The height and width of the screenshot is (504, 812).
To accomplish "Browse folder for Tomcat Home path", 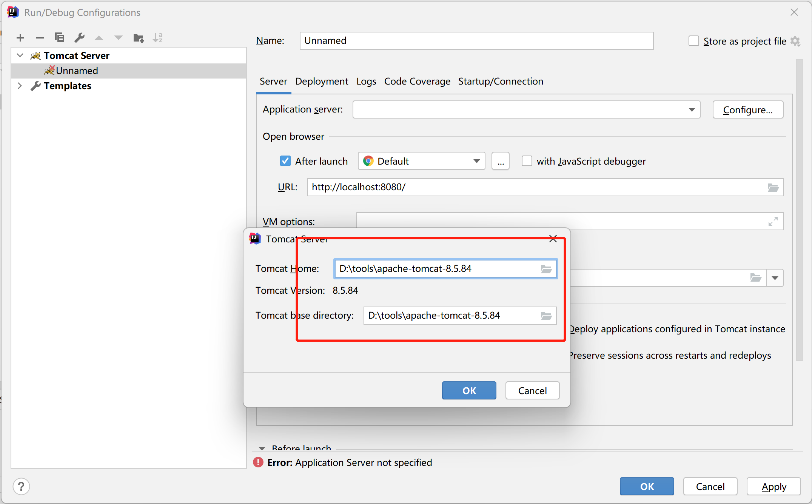I will 546,269.
